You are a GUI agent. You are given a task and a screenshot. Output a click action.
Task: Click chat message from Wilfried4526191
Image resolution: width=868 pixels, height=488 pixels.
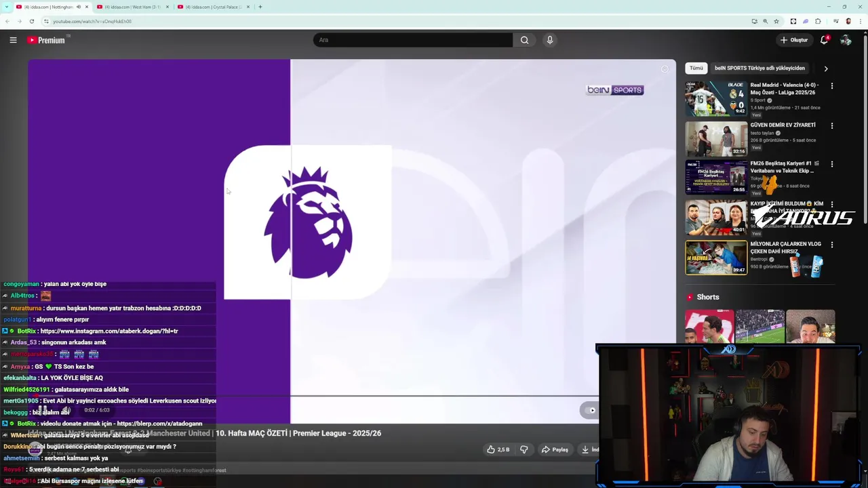[x=66, y=389]
